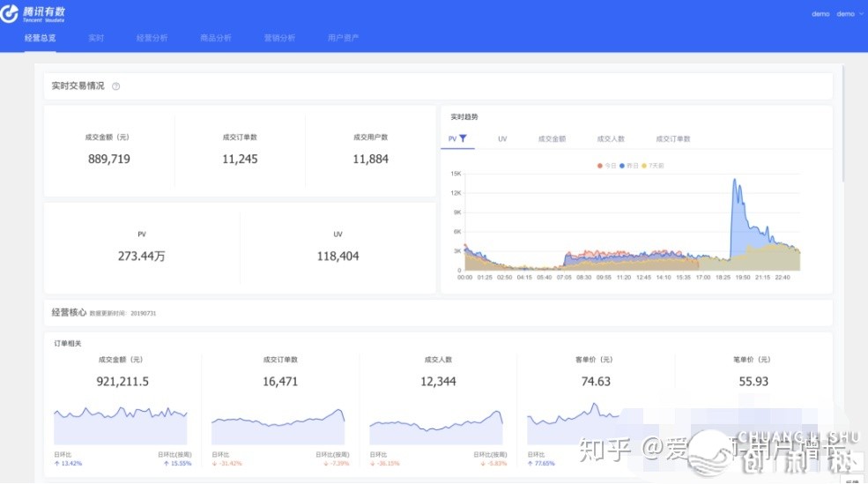868x484 pixels.
Task: Click the down arrow beside -31.42%
Action: click(x=215, y=464)
